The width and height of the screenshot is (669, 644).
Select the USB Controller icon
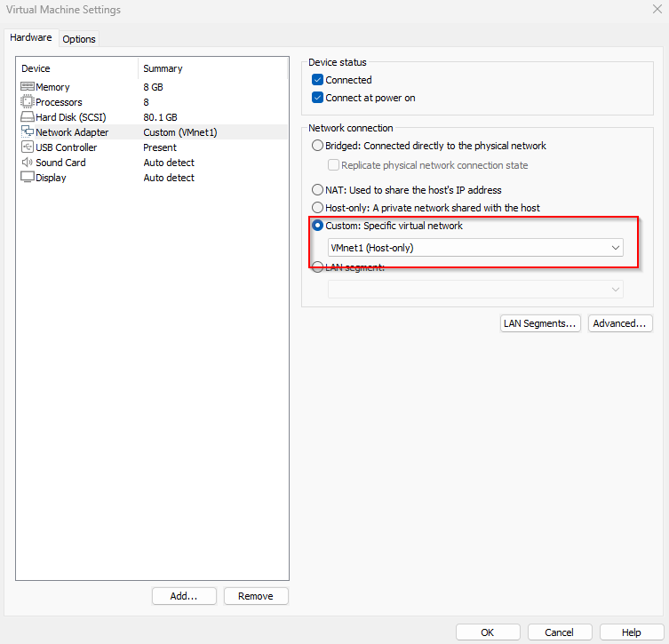coord(27,147)
